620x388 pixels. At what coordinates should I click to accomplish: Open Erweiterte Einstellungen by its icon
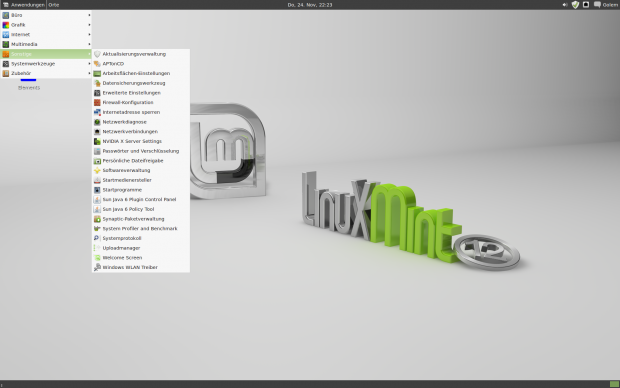97,93
